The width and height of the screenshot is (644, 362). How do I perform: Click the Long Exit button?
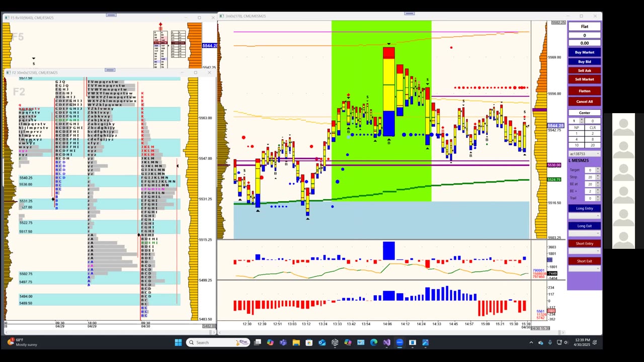click(x=584, y=226)
